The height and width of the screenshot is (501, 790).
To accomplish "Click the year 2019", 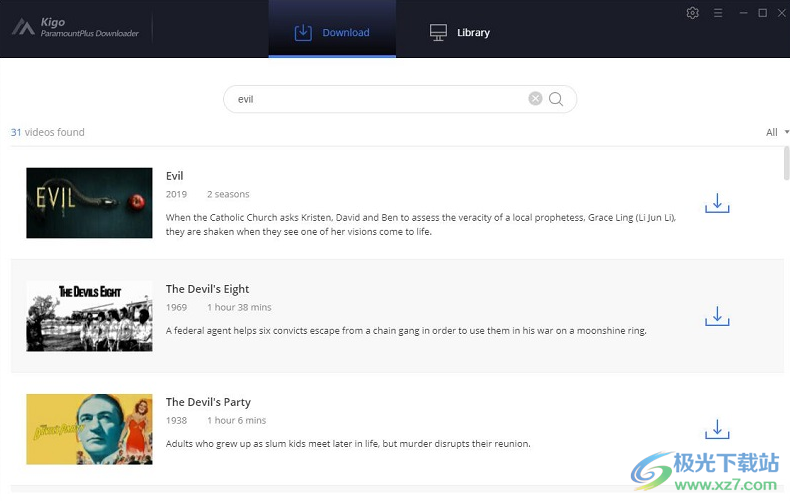I will point(176,194).
